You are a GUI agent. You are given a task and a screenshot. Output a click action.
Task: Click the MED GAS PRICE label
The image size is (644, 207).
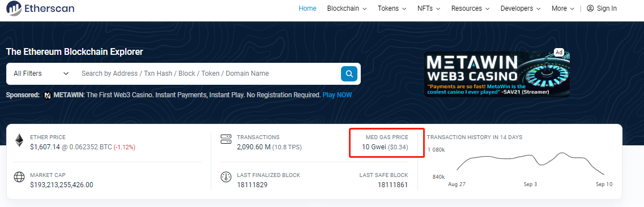(x=387, y=137)
